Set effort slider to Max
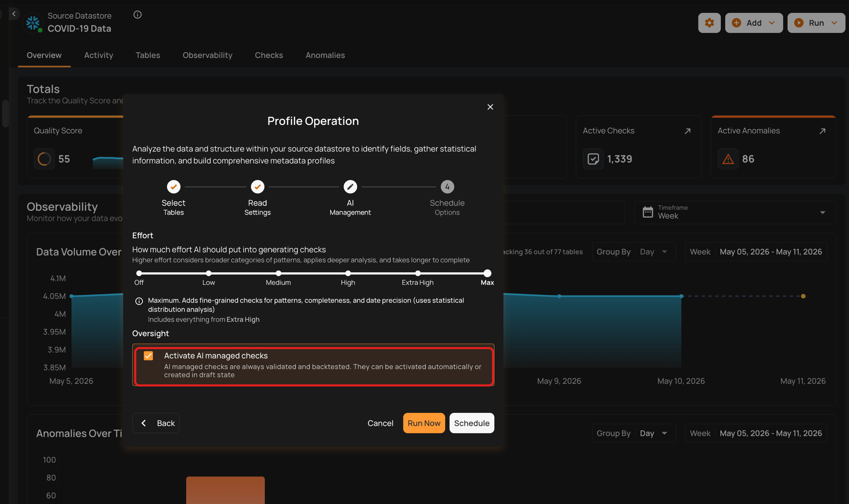Viewport: 849px width, 504px height. coord(487,273)
